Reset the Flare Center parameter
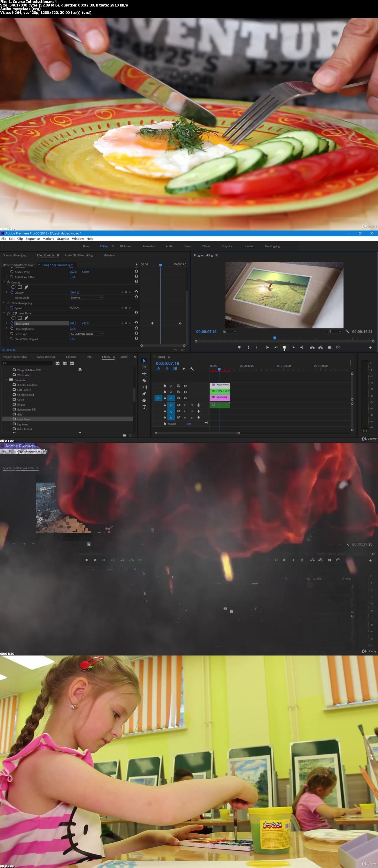The image size is (378, 868). (136, 323)
